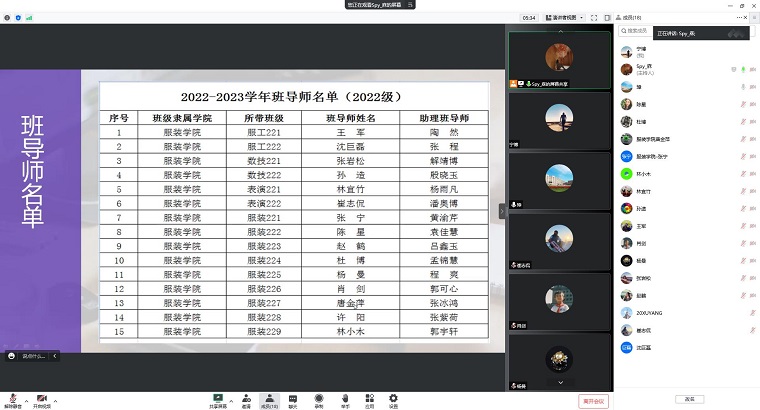Enter fullscreen mode via top bar icon
Image resolution: width=760 pixels, height=410 pixels.
[x=594, y=17]
